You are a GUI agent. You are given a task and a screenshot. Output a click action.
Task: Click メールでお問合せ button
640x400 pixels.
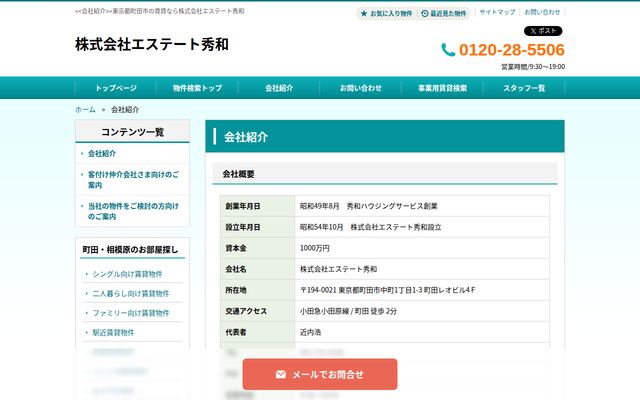[320, 374]
